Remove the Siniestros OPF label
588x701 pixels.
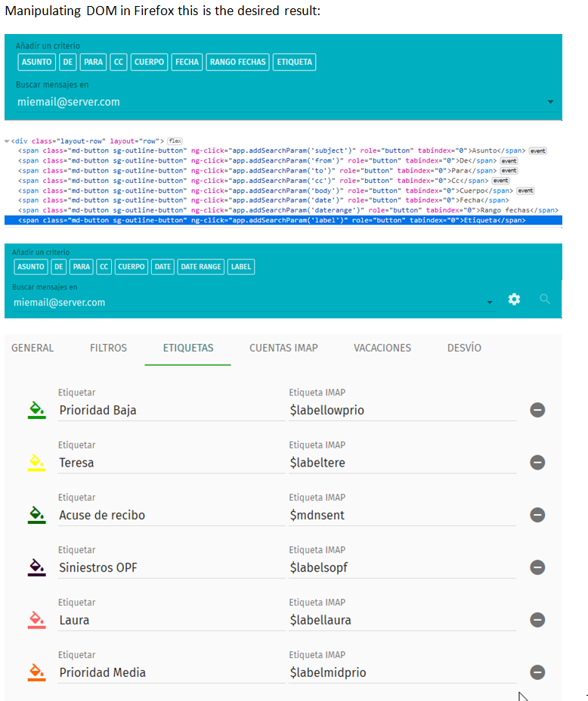point(537,567)
